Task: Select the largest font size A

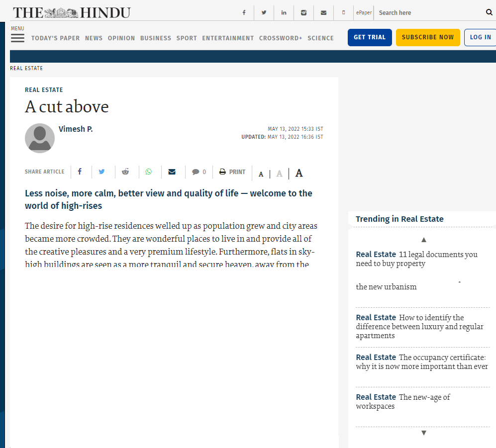Action: click(x=299, y=173)
